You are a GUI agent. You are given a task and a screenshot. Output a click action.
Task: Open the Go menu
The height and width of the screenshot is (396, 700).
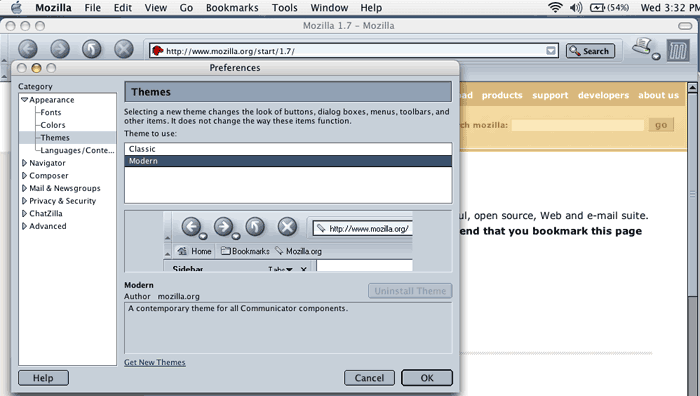coord(186,8)
